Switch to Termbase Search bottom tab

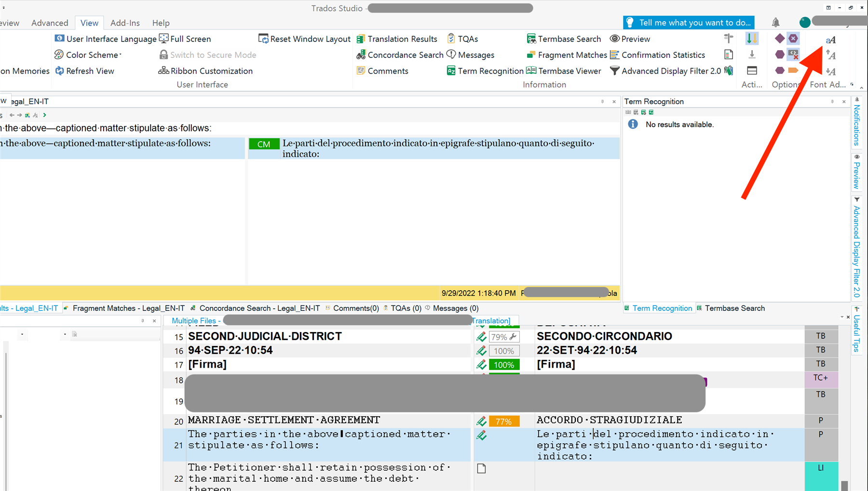[x=731, y=308]
